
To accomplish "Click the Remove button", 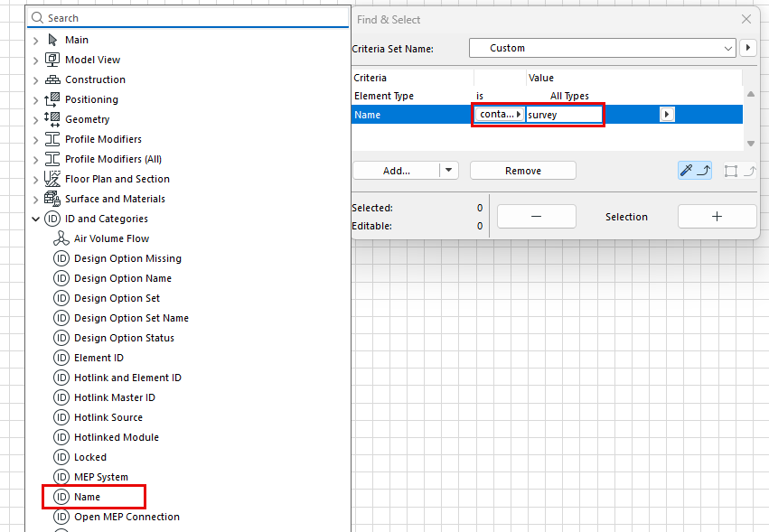I will [x=522, y=171].
